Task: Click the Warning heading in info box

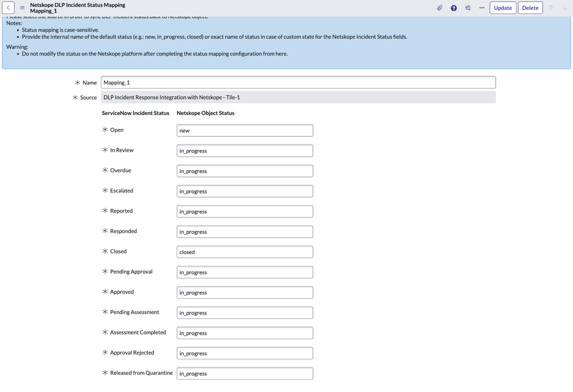Action: tap(17, 47)
